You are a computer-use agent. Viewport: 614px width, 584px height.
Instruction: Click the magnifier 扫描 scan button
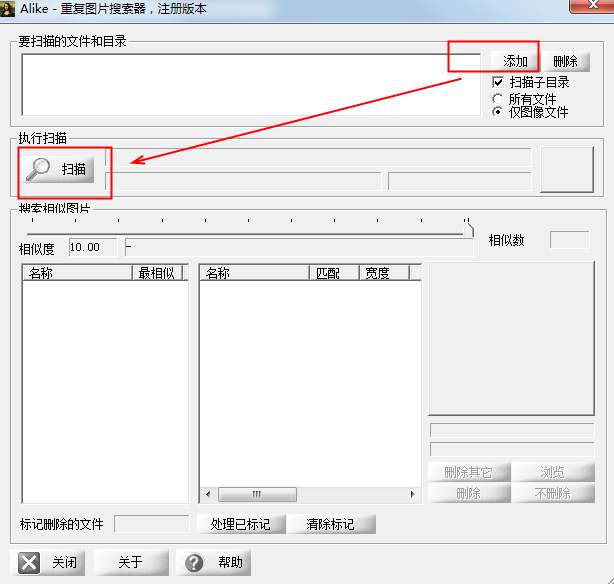[58, 170]
